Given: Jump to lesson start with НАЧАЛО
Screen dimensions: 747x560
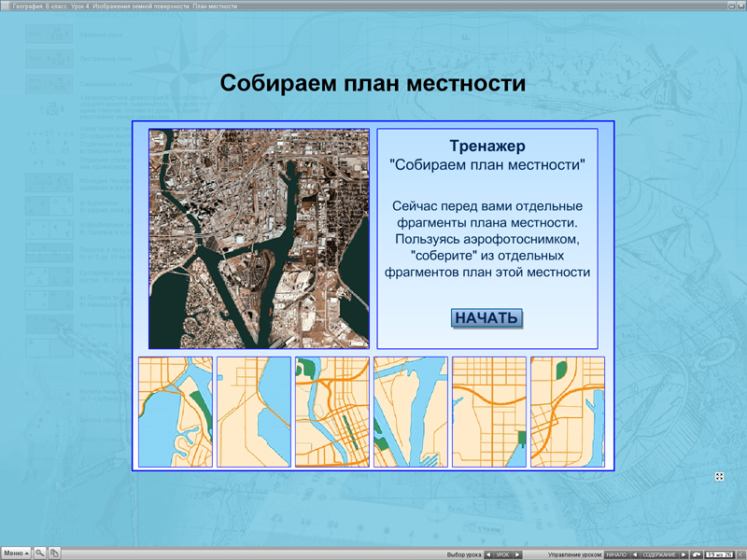Looking at the screenshot, I should tap(616, 554).
